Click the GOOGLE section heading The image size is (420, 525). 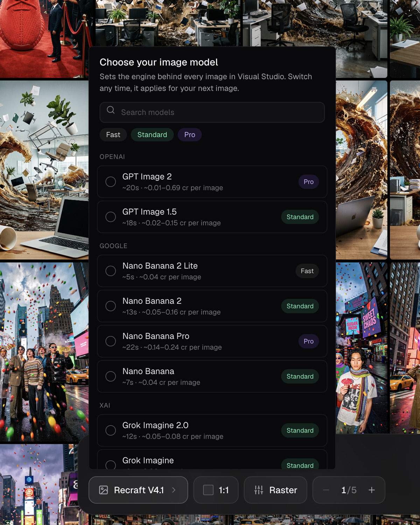(x=113, y=246)
